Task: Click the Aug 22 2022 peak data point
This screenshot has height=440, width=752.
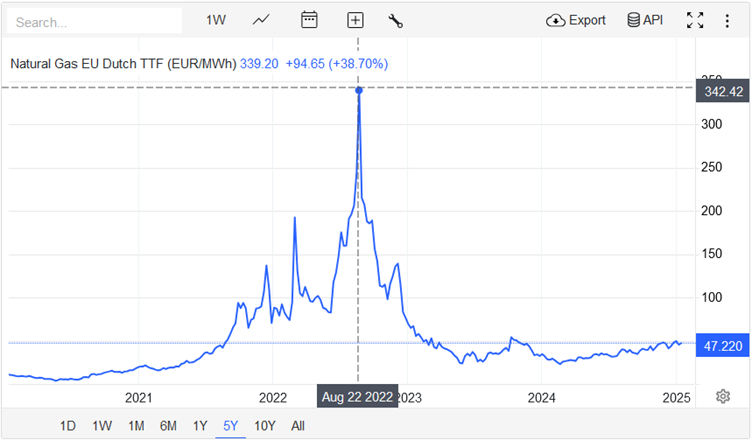Action: [x=359, y=90]
